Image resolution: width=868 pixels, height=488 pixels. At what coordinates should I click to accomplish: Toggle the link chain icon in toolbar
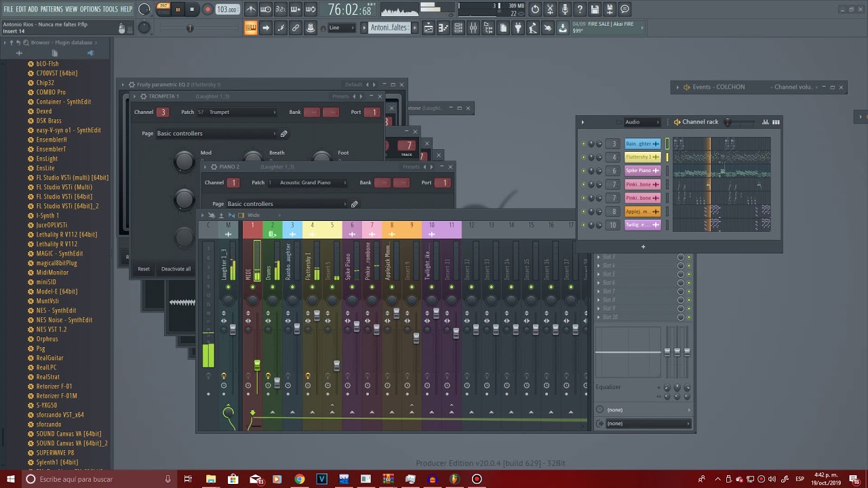coord(296,28)
